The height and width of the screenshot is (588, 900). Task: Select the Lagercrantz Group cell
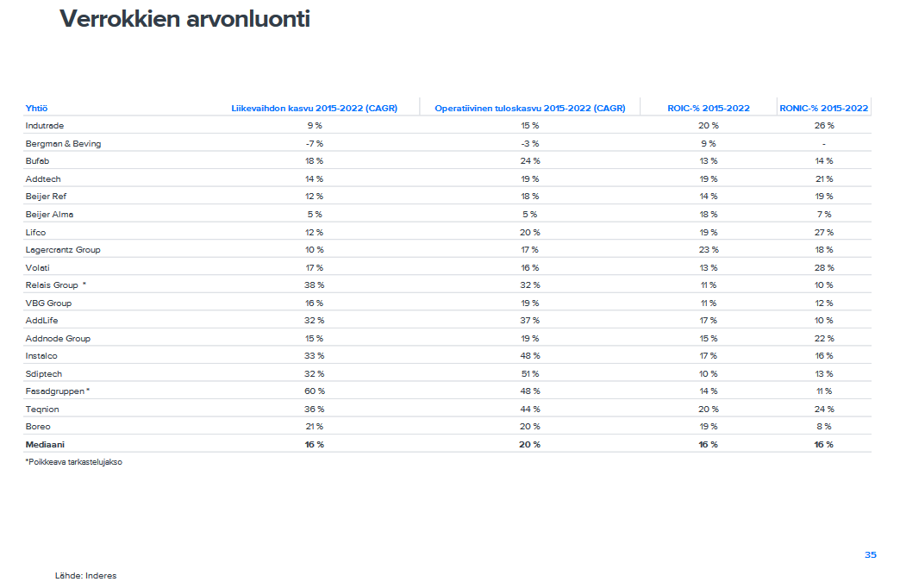pyautogui.click(x=63, y=249)
